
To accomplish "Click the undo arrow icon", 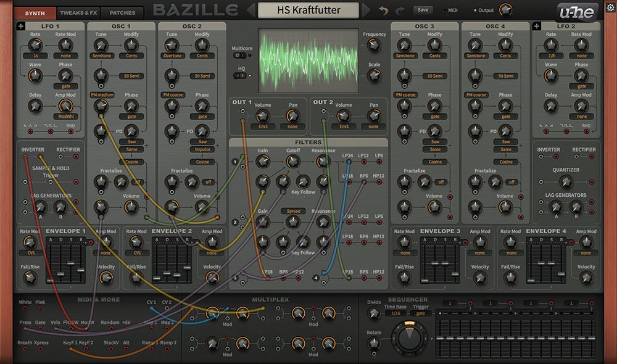I will point(383,10).
